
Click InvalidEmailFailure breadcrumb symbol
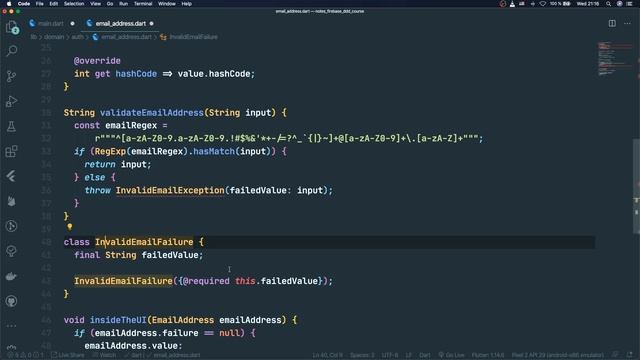click(193, 37)
